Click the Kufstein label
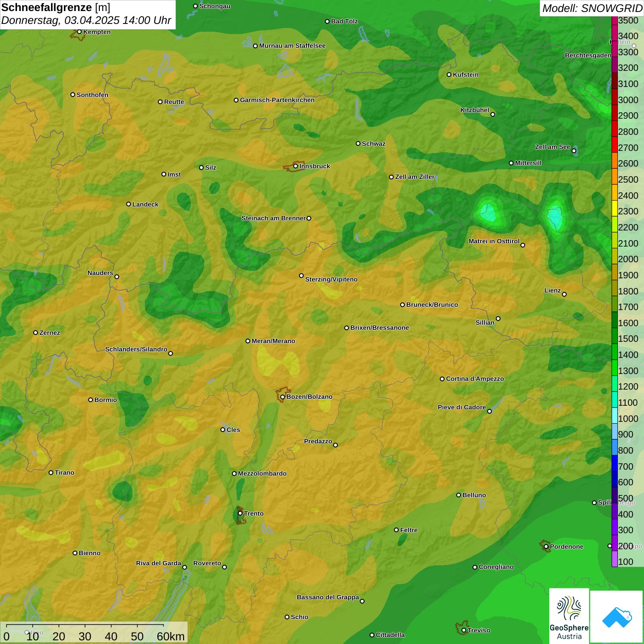 pos(466,75)
